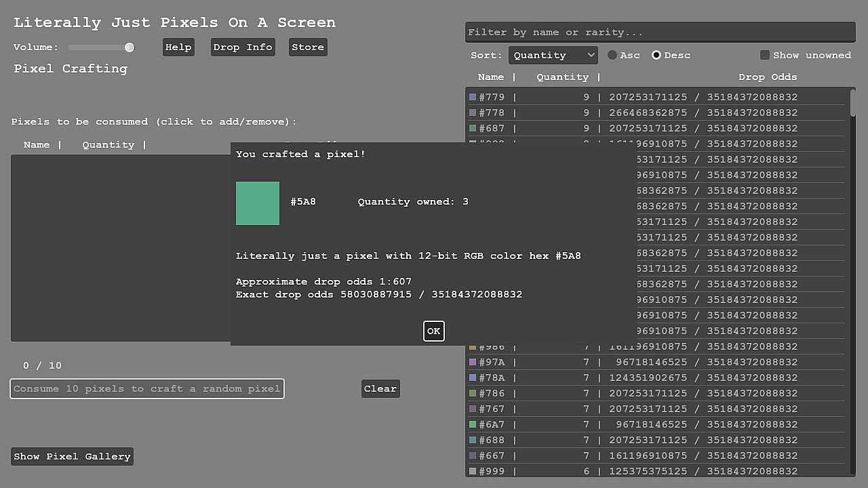Select pixel #97A purple swatch row
Screen dimensions: 868x488
(x=473, y=362)
